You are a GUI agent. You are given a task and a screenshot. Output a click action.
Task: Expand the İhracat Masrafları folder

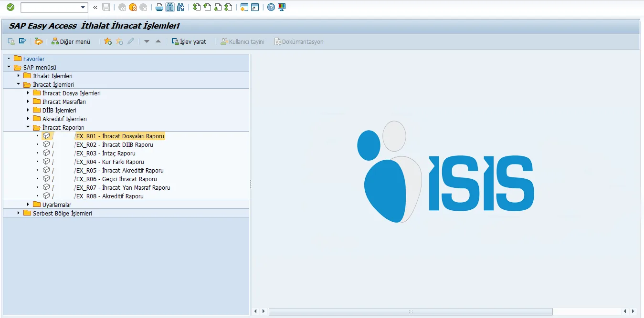click(28, 102)
